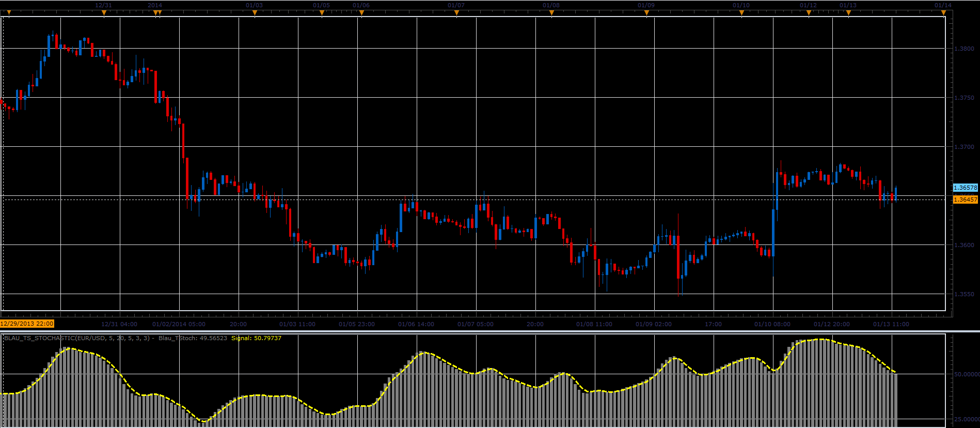Click the orange day marker below 01/10
980x428 pixels.
click(741, 12)
